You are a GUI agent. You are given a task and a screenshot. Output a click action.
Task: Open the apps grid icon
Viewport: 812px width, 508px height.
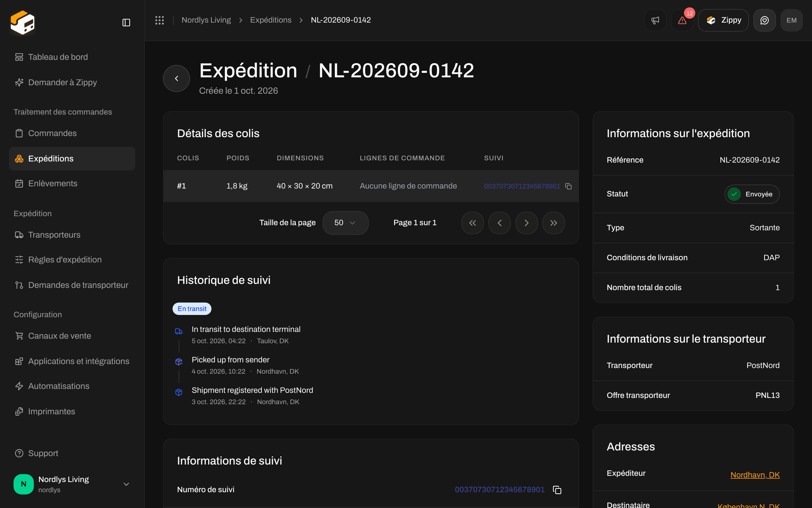(x=159, y=20)
